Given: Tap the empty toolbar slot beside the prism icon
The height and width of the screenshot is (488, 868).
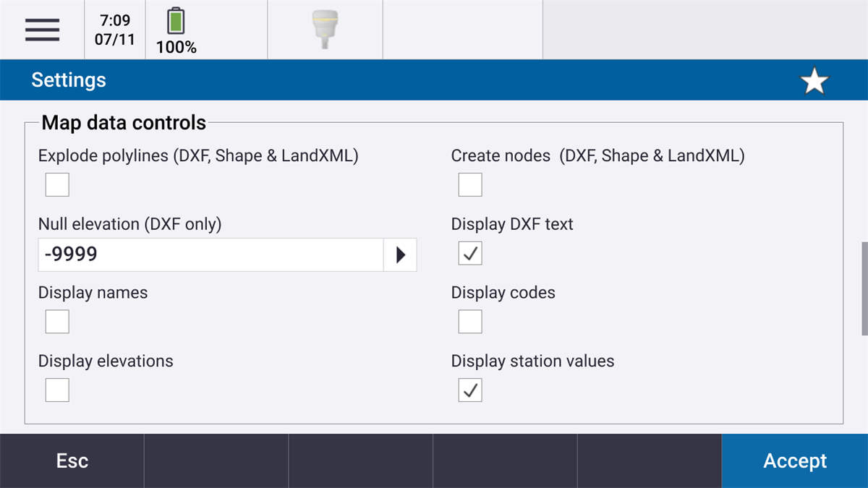Looking at the screenshot, I should point(461,29).
